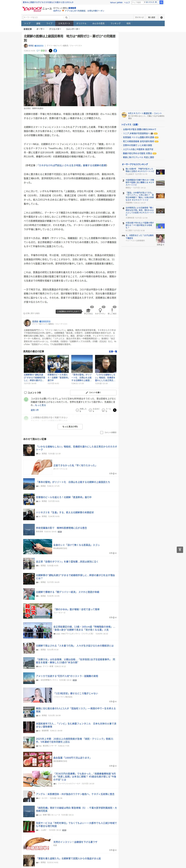
Task: Click the ログイン link
Action: click(57, 11)
